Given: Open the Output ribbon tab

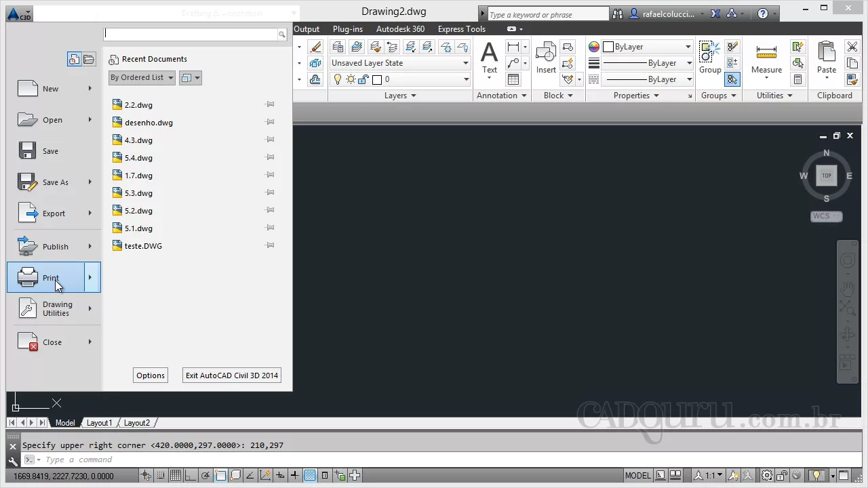Looking at the screenshot, I should click(x=307, y=29).
